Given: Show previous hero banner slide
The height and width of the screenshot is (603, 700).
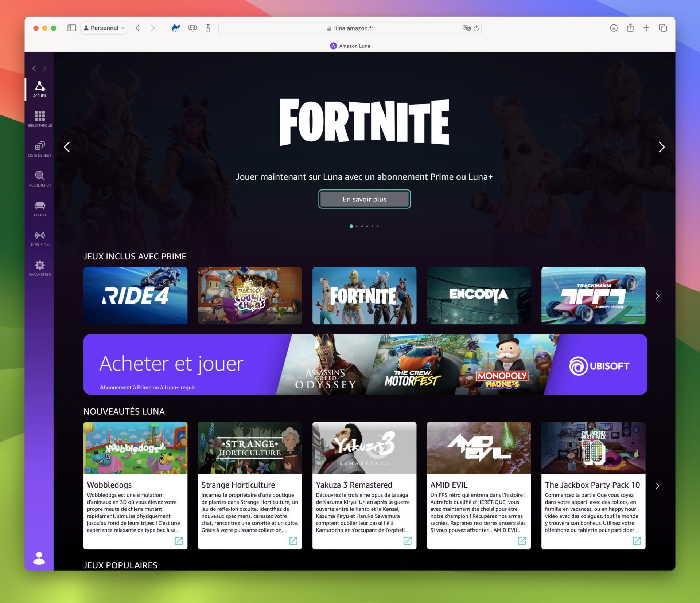Looking at the screenshot, I should click(67, 147).
